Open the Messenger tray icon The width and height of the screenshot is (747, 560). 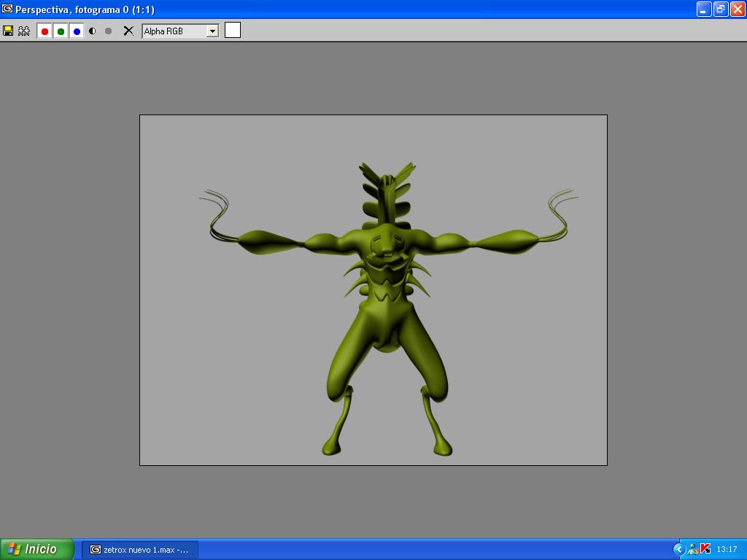click(693, 550)
